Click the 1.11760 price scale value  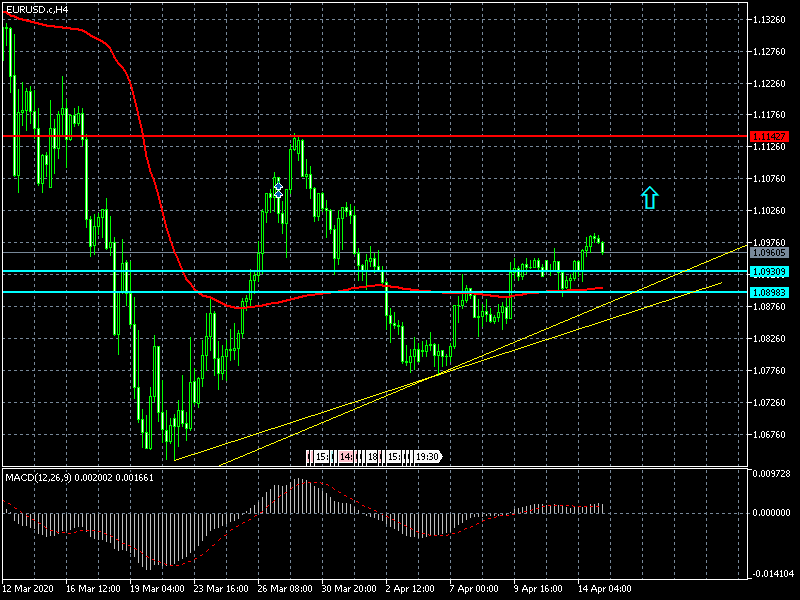tap(769, 115)
